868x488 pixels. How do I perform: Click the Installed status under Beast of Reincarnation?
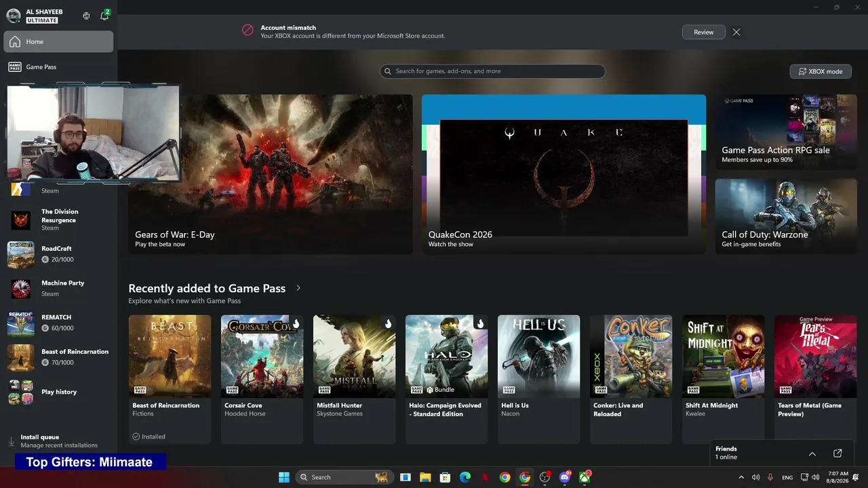tap(149, 436)
